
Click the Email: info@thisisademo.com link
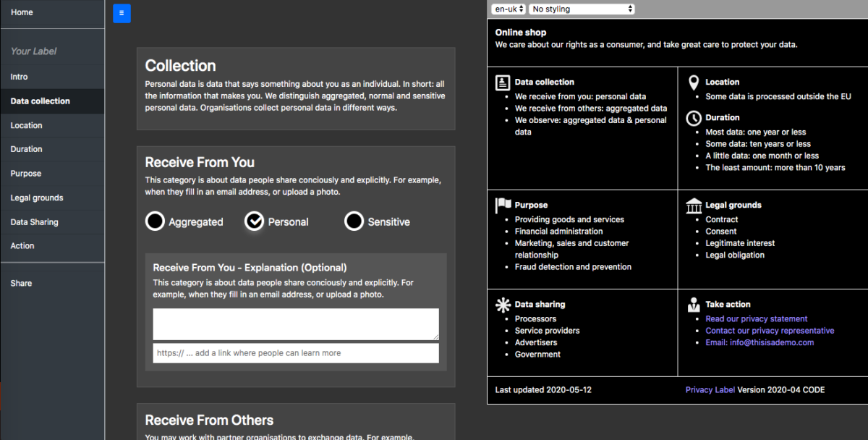(x=759, y=343)
